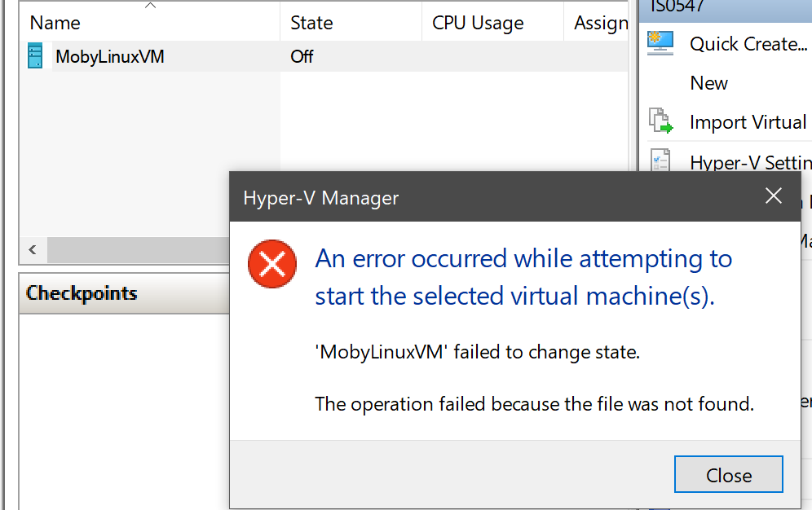Select the MobyLinuxVM virtual machine icon

pyautogui.click(x=34, y=56)
